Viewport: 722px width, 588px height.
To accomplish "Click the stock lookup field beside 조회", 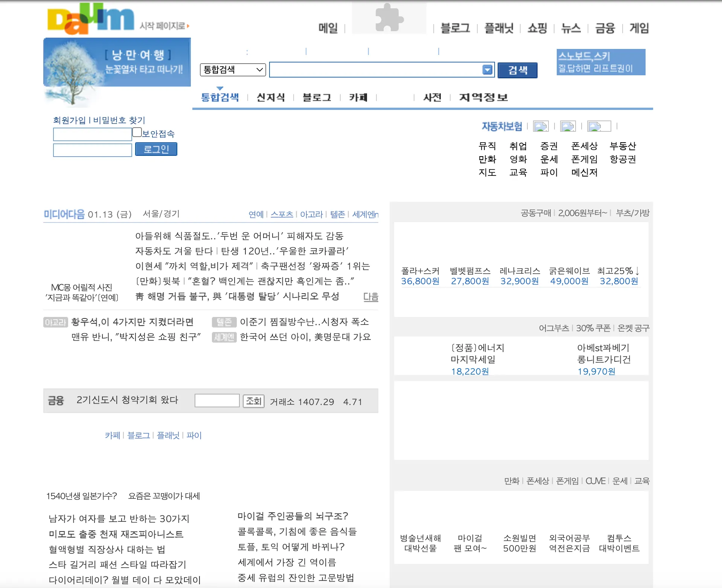I will click(x=217, y=401).
